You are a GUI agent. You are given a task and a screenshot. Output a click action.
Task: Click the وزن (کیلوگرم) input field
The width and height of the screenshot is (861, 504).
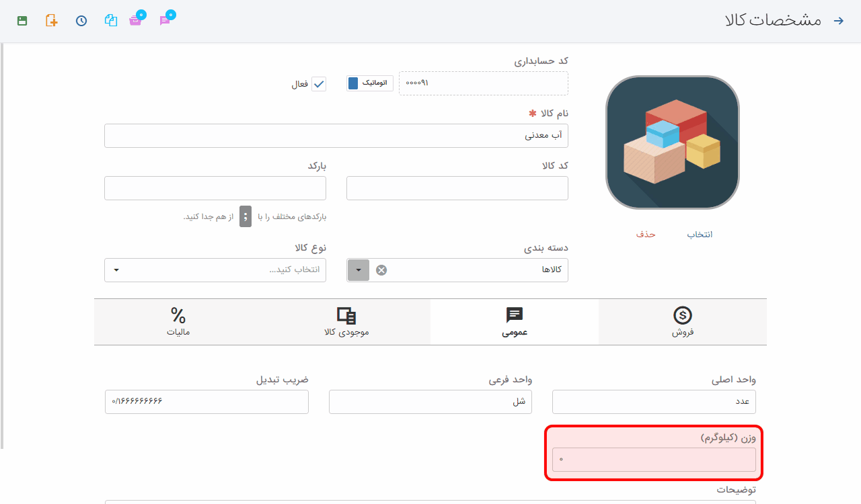(654, 460)
